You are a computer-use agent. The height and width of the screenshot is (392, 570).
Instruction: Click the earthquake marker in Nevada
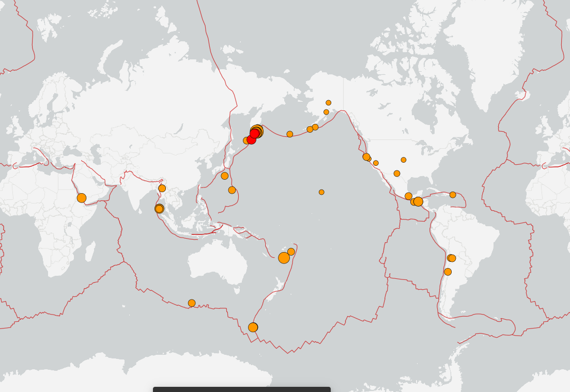pyautogui.click(x=376, y=163)
